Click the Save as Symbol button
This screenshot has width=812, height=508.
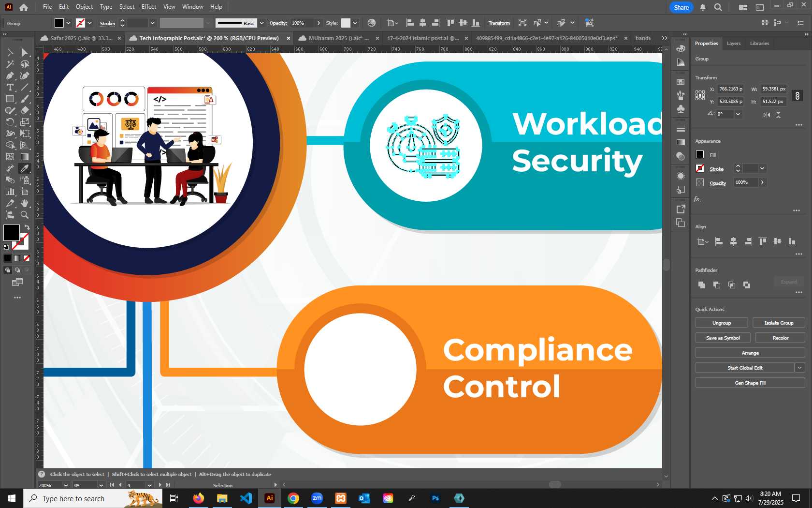[x=723, y=338]
